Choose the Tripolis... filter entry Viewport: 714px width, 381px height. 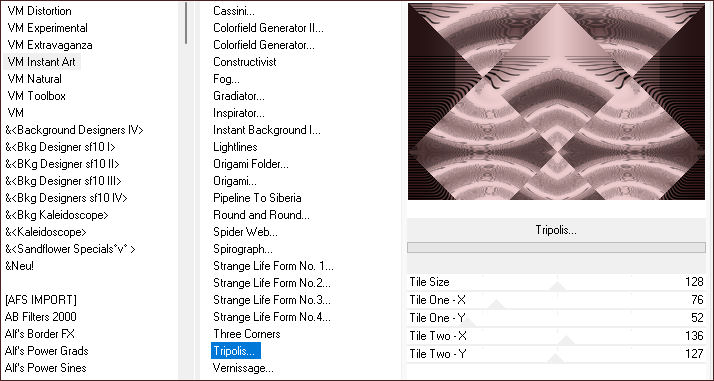(236, 351)
